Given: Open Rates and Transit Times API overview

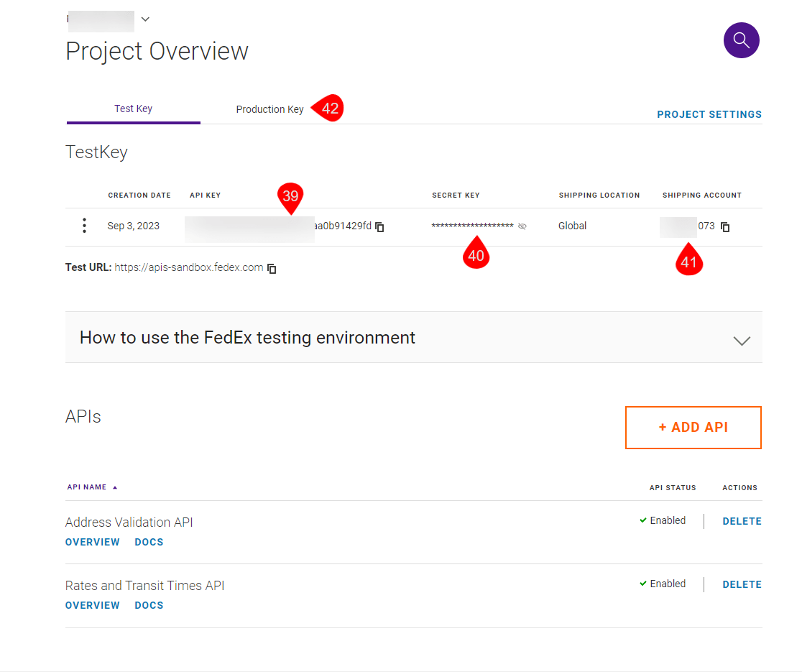Looking at the screenshot, I should [93, 605].
